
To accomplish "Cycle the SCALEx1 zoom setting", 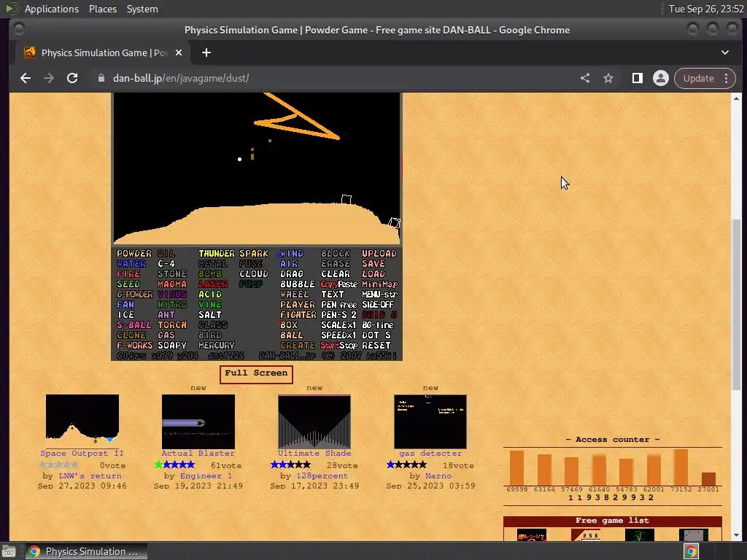I will pos(338,325).
